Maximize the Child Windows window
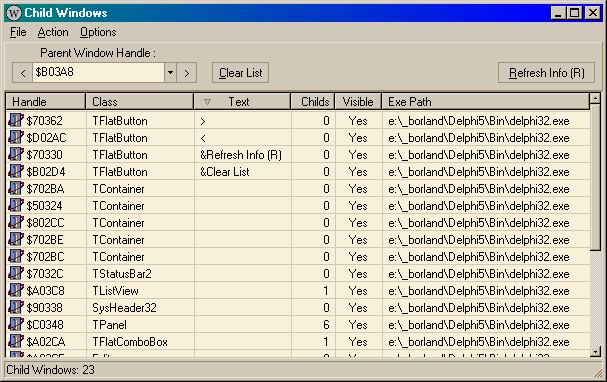Screen dimensions: 607x382 [574, 13]
